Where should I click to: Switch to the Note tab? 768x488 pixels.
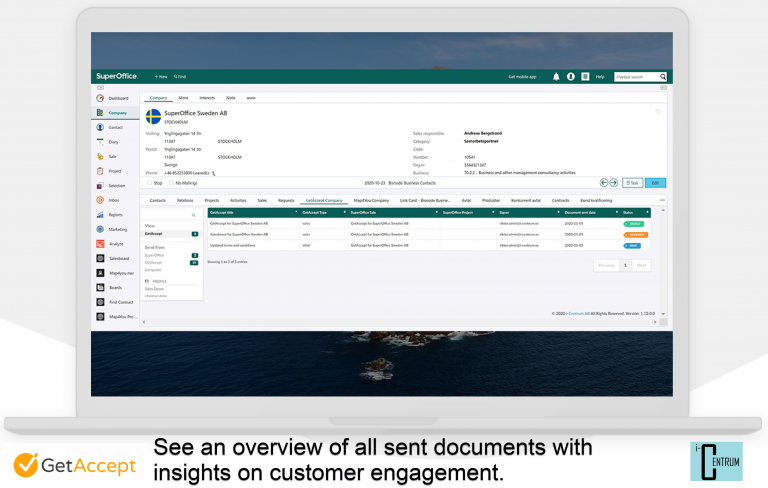click(231, 98)
